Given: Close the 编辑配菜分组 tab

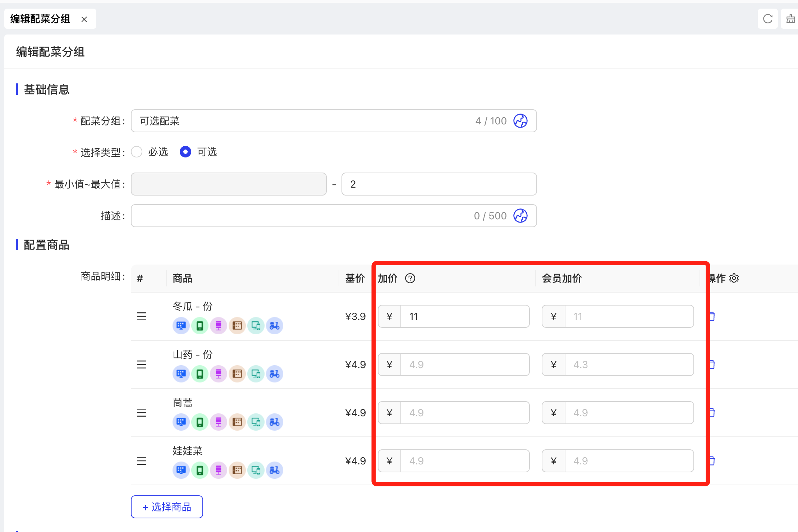Looking at the screenshot, I should tap(84, 19).
